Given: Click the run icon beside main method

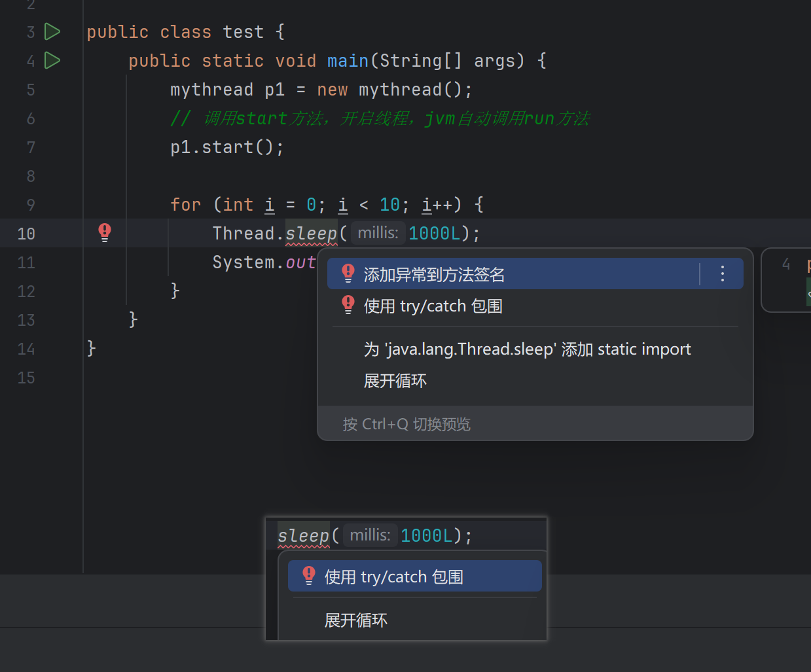Looking at the screenshot, I should [52, 60].
